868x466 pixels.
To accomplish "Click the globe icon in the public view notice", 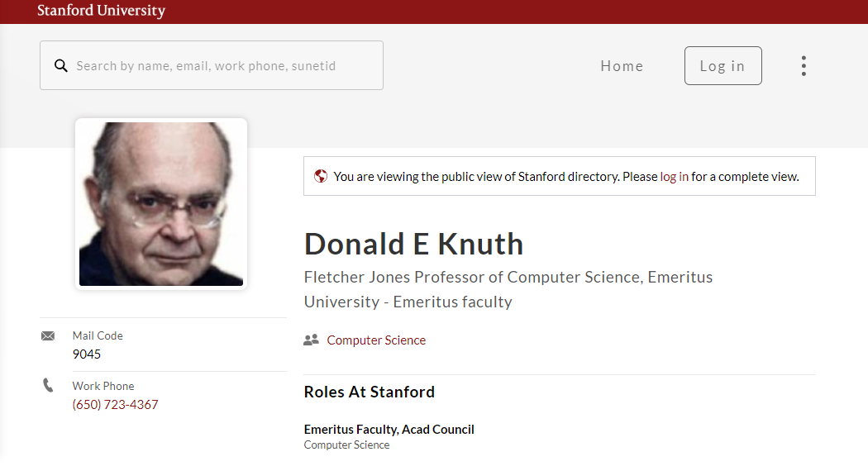I will pyautogui.click(x=321, y=176).
